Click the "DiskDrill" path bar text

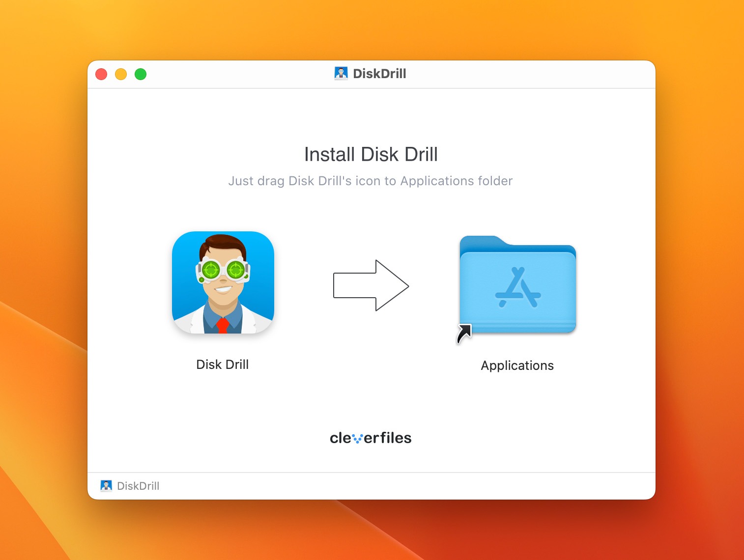(x=138, y=486)
